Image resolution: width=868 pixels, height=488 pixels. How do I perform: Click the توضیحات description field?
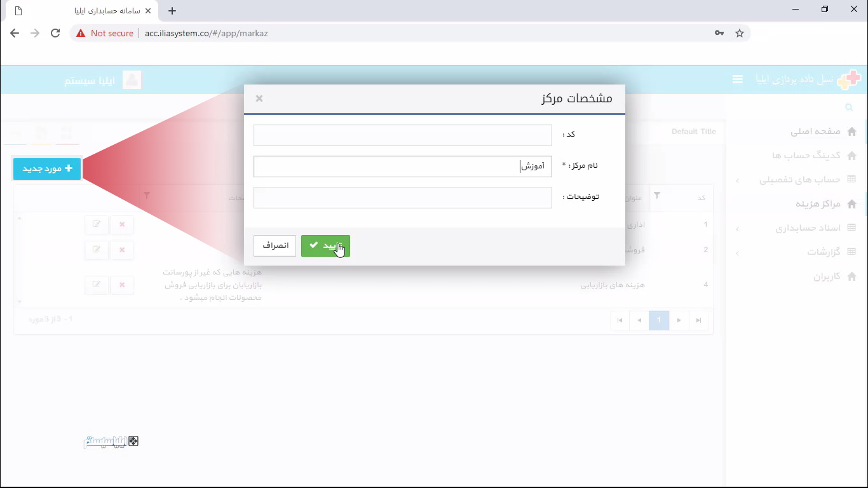(402, 198)
